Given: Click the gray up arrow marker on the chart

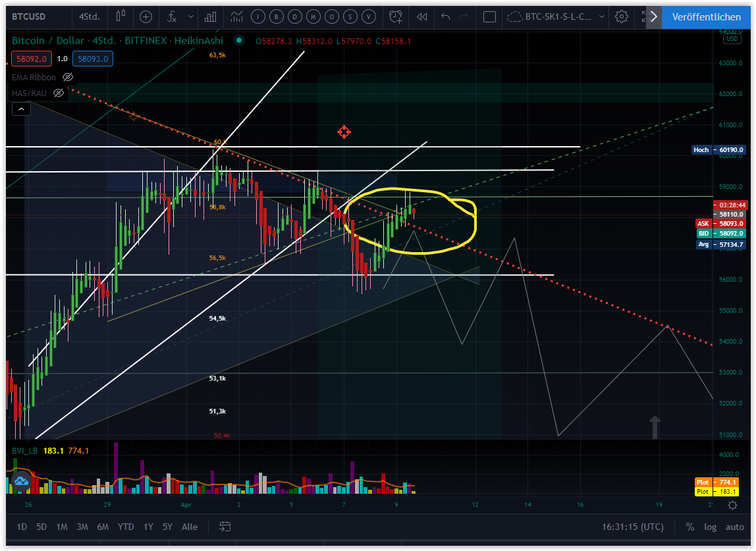Looking at the screenshot, I should pos(655,427).
